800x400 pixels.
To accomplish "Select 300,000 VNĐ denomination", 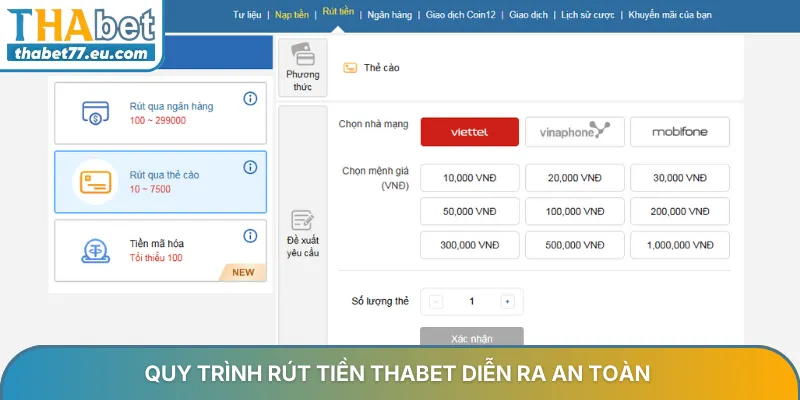I will pyautogui.click(x=469, y=245).
